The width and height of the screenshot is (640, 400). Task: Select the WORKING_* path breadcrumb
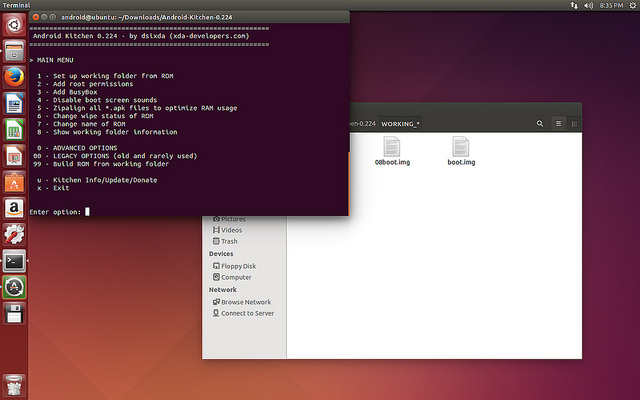(x=400, y=123)
